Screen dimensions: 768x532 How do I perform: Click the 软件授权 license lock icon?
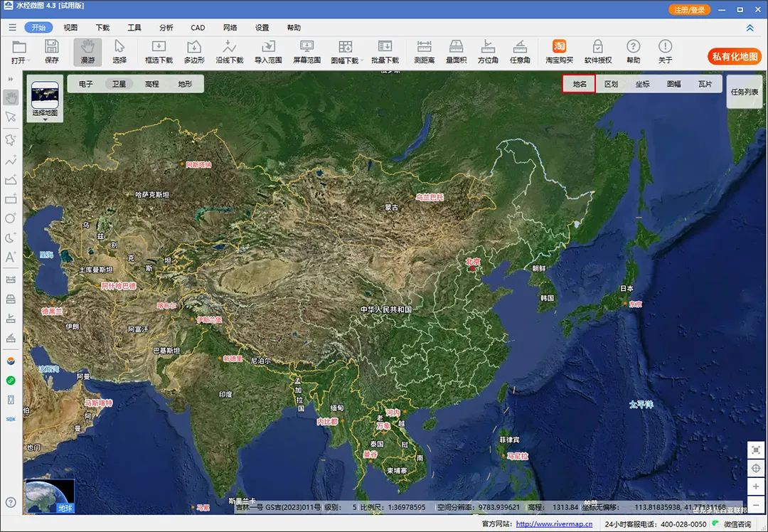(x=598, y=51)
